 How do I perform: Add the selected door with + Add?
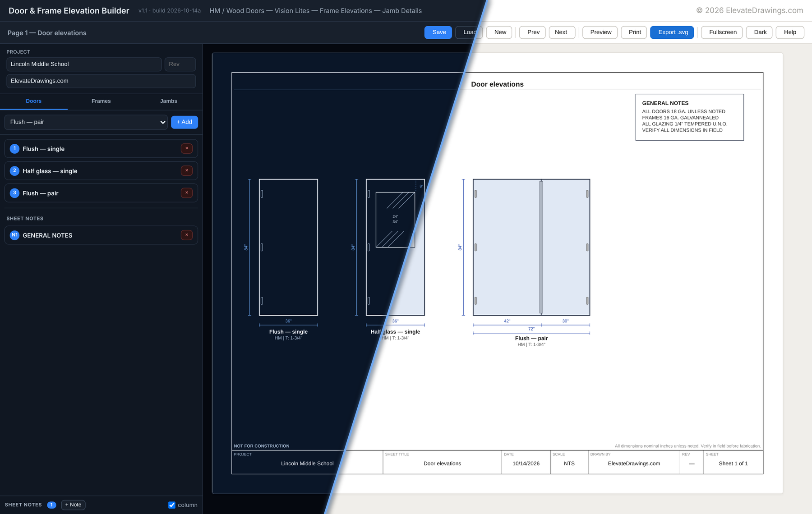click(x=185, y=122)
